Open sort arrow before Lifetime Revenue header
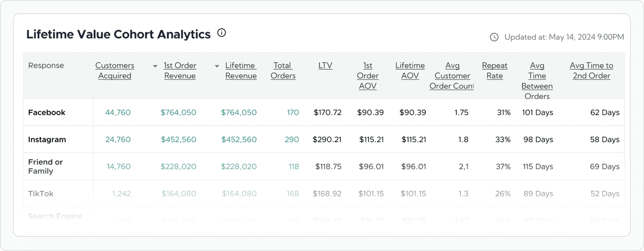 coord(217,66)
